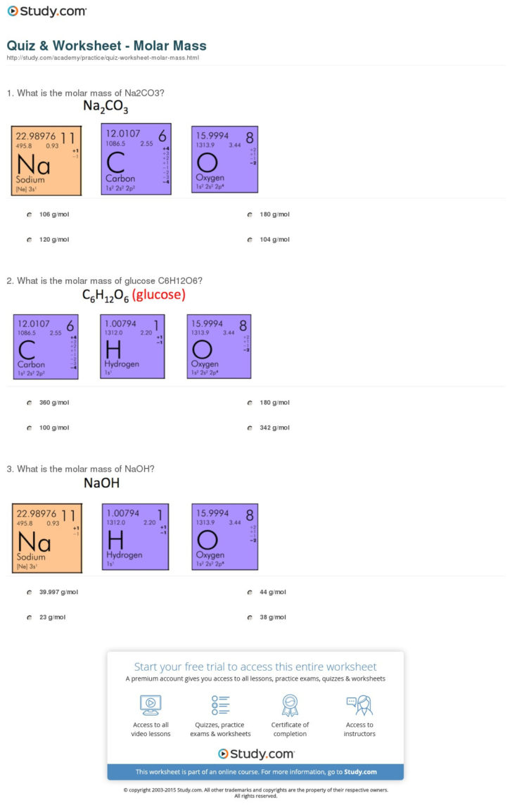512x812 pixels.
Task: Click the Study.com link in the blue footer bar
Action: click(x=360, y=772)
